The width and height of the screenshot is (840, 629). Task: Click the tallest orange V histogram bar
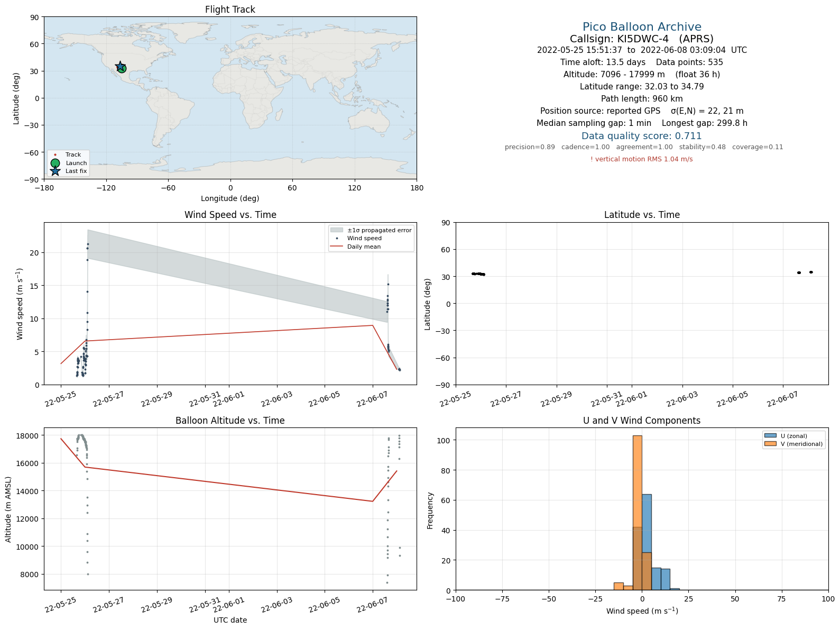point(638,513)
